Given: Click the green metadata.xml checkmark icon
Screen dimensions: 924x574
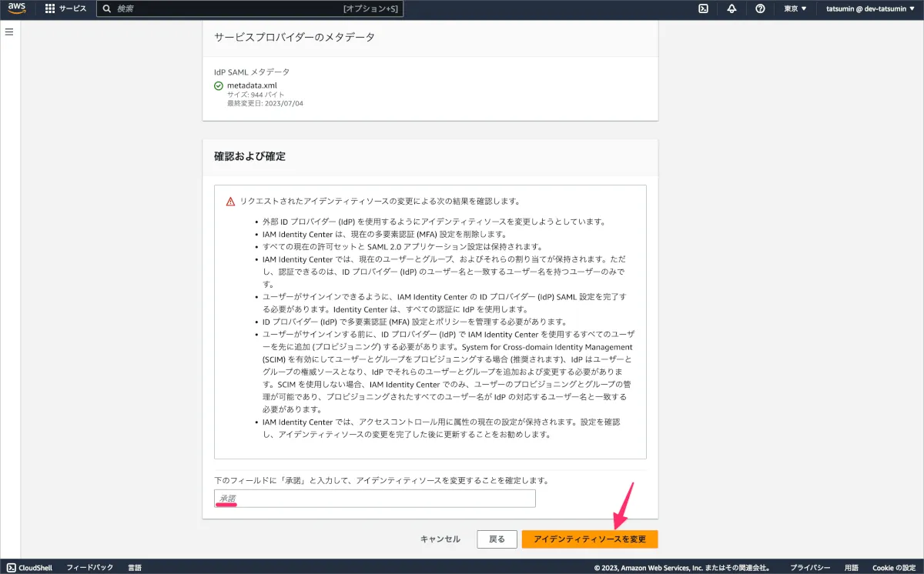Looking at the screenshot, I should pos(219,85).
